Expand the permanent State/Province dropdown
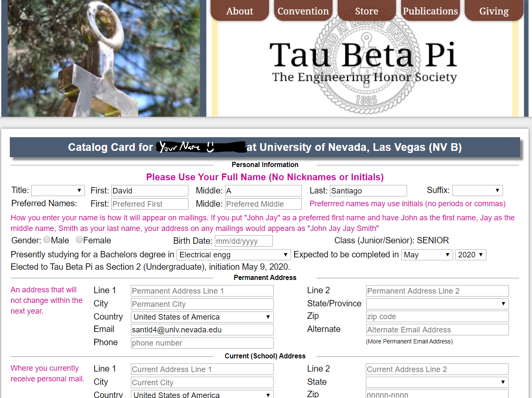Screen dimensions: 532x398 437,304
